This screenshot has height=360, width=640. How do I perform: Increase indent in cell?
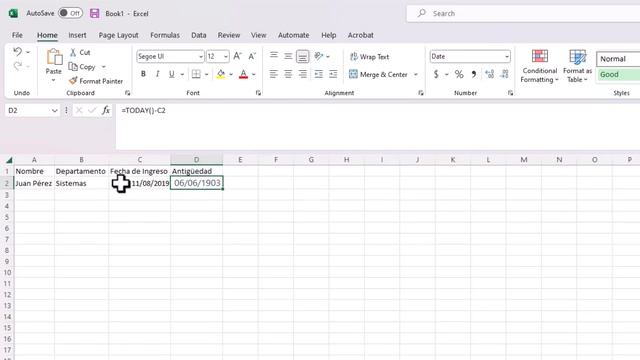tap(333, 74)
